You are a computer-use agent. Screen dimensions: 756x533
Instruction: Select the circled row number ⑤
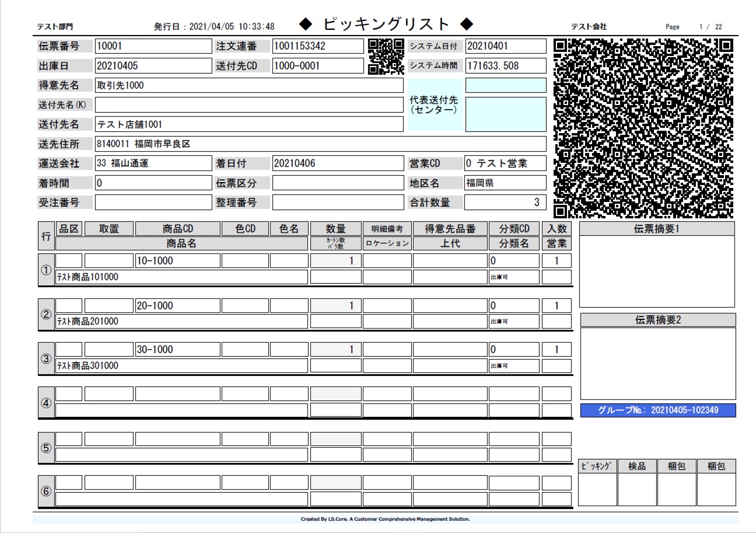(46, 448)
